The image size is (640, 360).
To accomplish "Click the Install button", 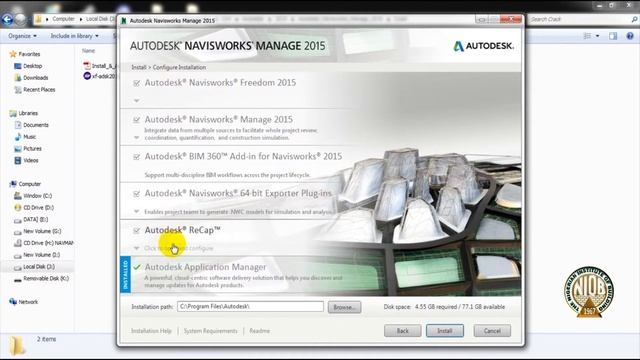I will point(444,331).
